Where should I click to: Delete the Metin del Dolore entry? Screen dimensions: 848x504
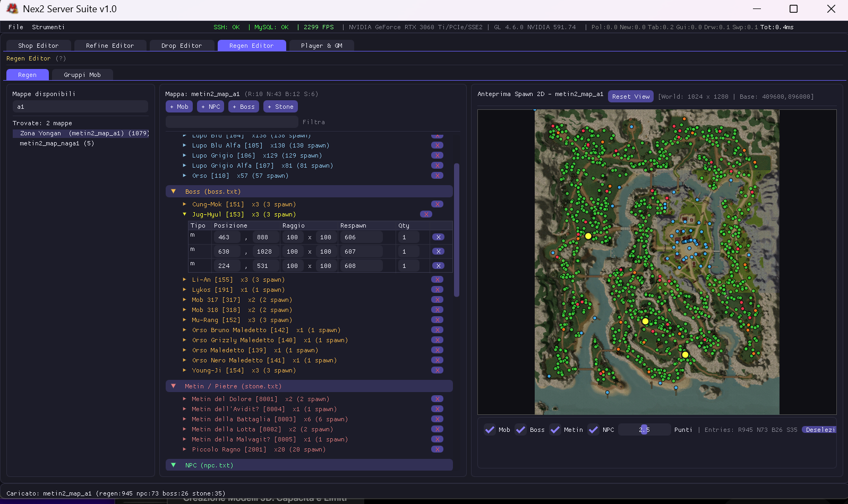(437, 399)
